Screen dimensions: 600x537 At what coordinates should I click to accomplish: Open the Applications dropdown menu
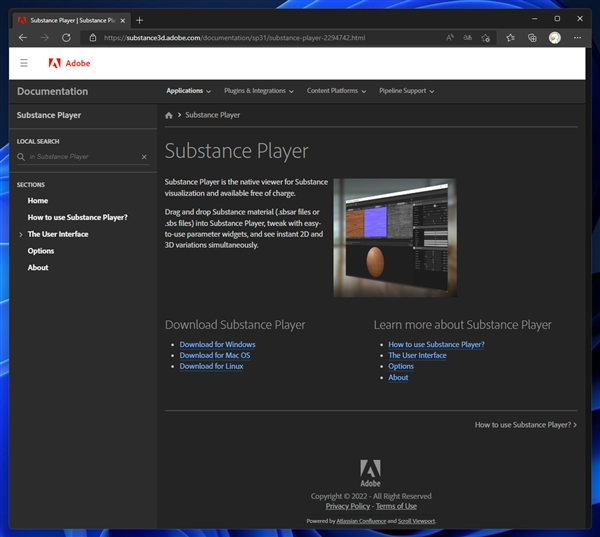[188, 91]
